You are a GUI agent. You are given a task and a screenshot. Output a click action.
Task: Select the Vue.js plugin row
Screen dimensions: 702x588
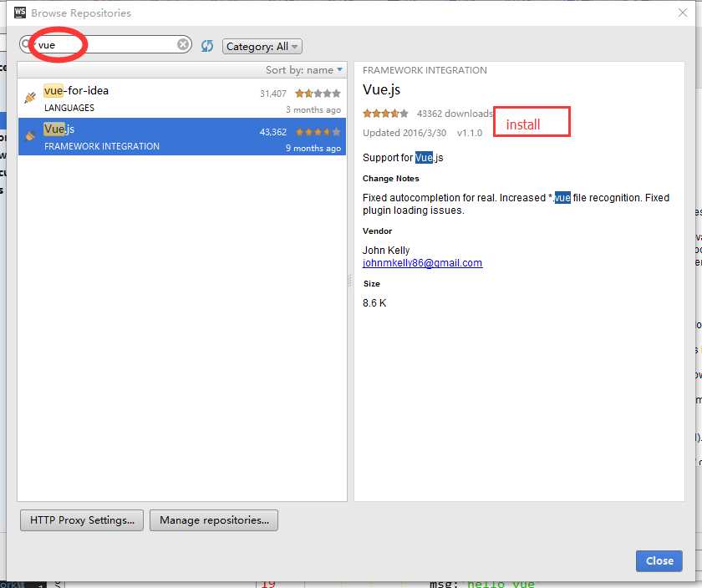(182, 136)
